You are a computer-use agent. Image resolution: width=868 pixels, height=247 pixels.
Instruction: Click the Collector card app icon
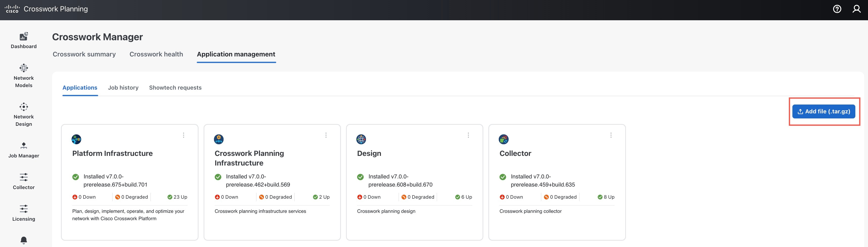tap(503, 139)
